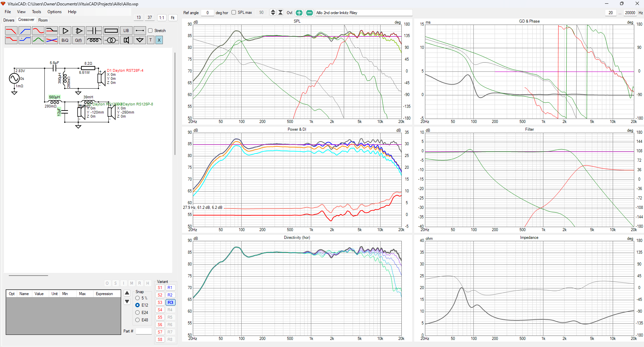Screen dimensions: 644x347
Task: Add a BiQ biquad block
Action: [65, 40]
